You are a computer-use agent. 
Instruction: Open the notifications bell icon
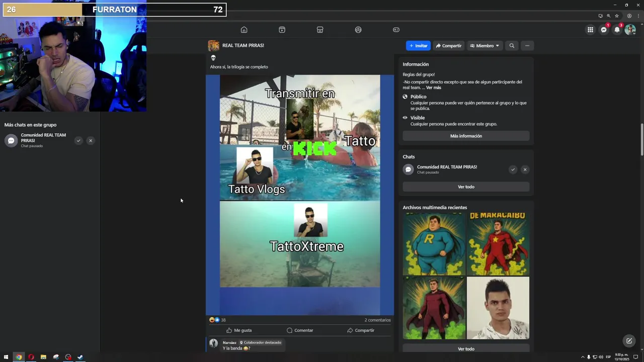(x=617, y=30)
